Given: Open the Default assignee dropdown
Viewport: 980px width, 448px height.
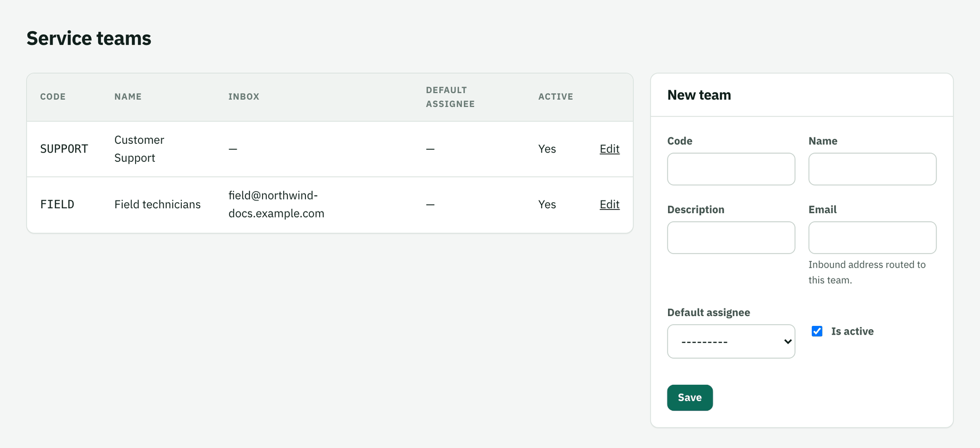Looking at the screenshot, I should click(x=731, y=342).
